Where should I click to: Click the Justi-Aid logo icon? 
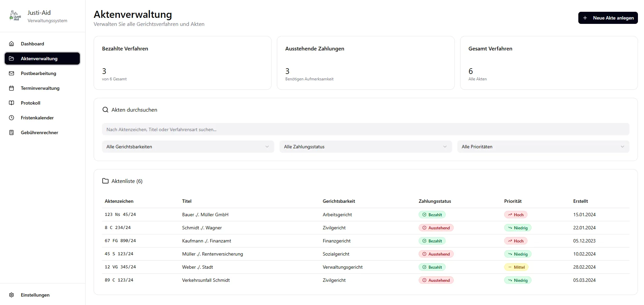(15, 16)
